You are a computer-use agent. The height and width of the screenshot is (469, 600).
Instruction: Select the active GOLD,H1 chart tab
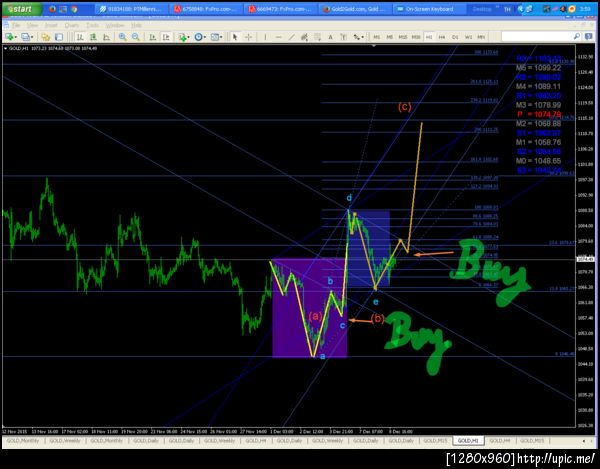[468, 441]
